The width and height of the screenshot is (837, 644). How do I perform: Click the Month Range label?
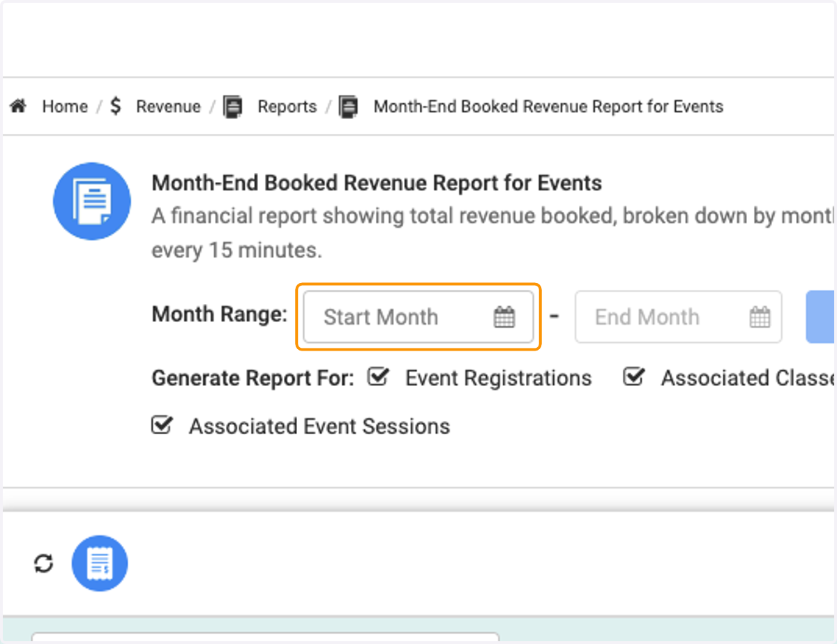pos(219,314)
